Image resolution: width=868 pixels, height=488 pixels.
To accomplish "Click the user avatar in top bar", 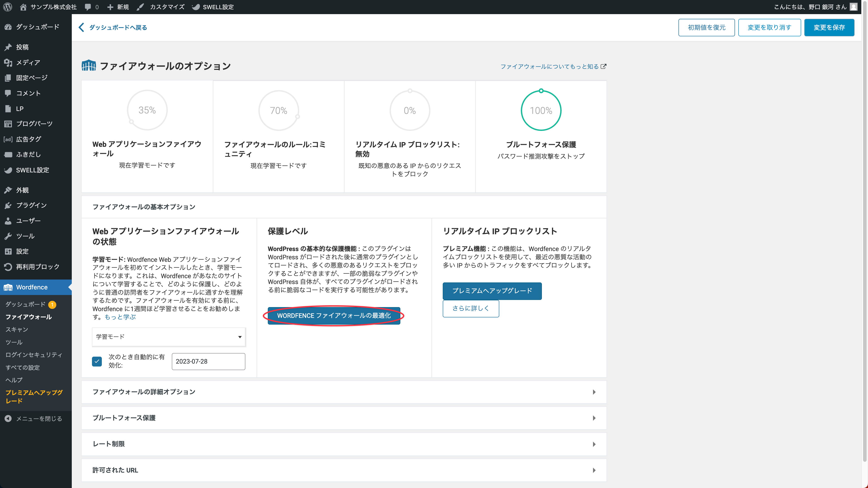I will 853,7.
